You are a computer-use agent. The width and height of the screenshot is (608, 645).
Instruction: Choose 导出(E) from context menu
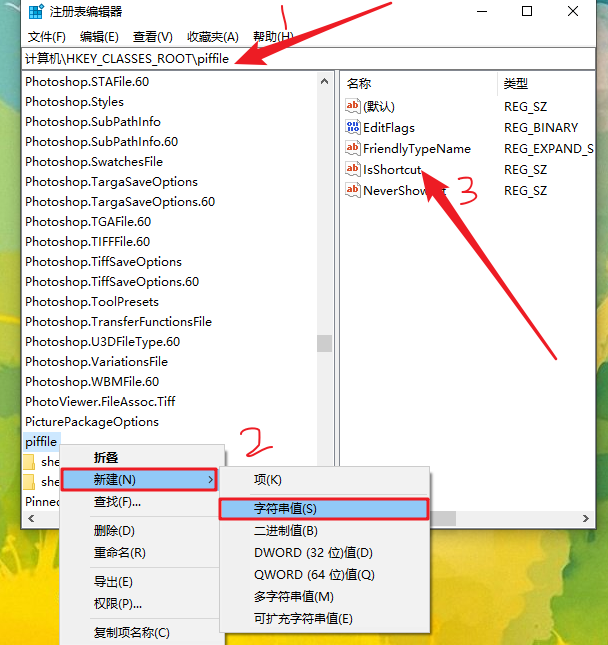[113, 582]
